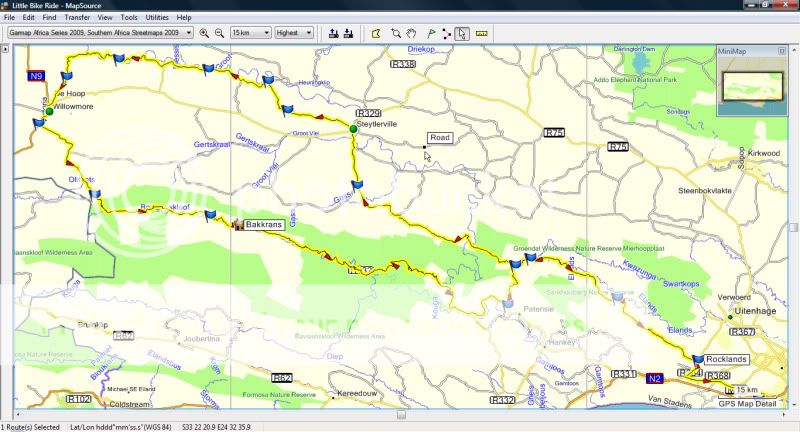Viewport: 800px width, 432px height.
Task: Open the Highest detail level dropdown
Action: [x=309, y=33]
